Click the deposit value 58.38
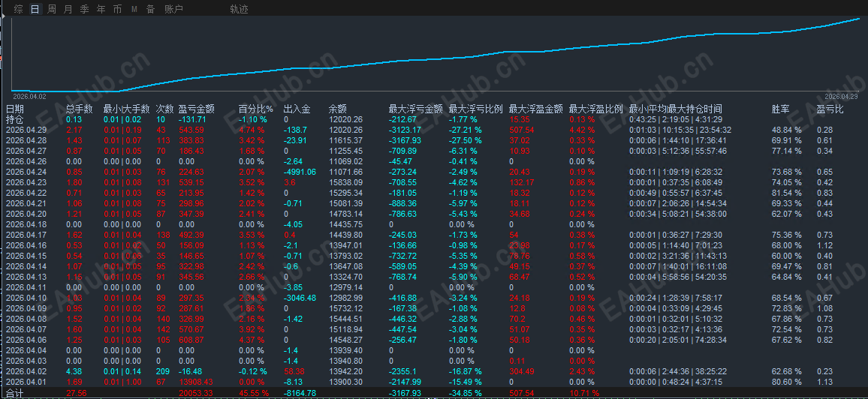Image resolution: width=868 pixels, height=399 pixels. (294, 371)
